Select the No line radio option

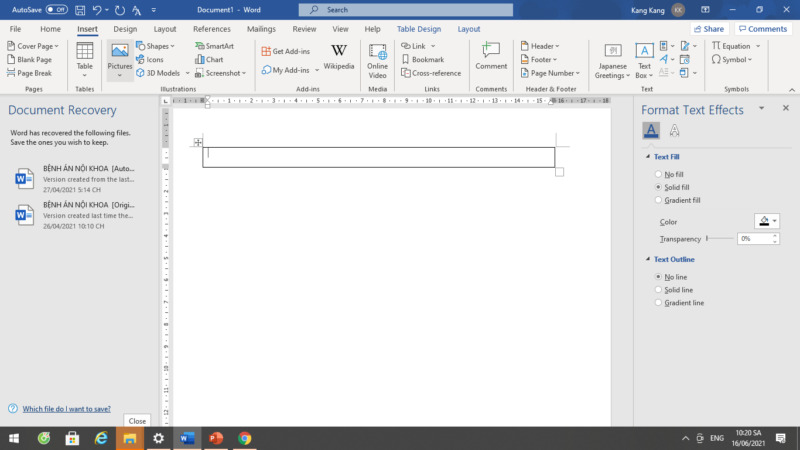(x=658, y=277)
